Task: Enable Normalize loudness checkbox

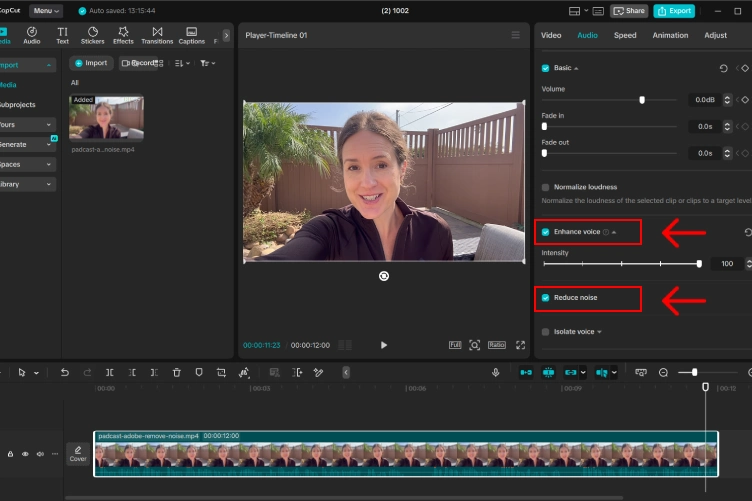Action: point(545,187)
